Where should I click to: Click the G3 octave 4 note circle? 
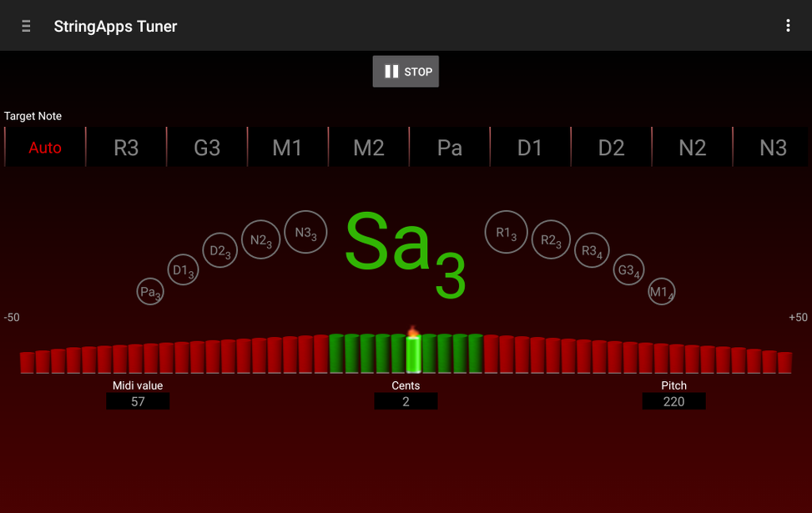628,269
